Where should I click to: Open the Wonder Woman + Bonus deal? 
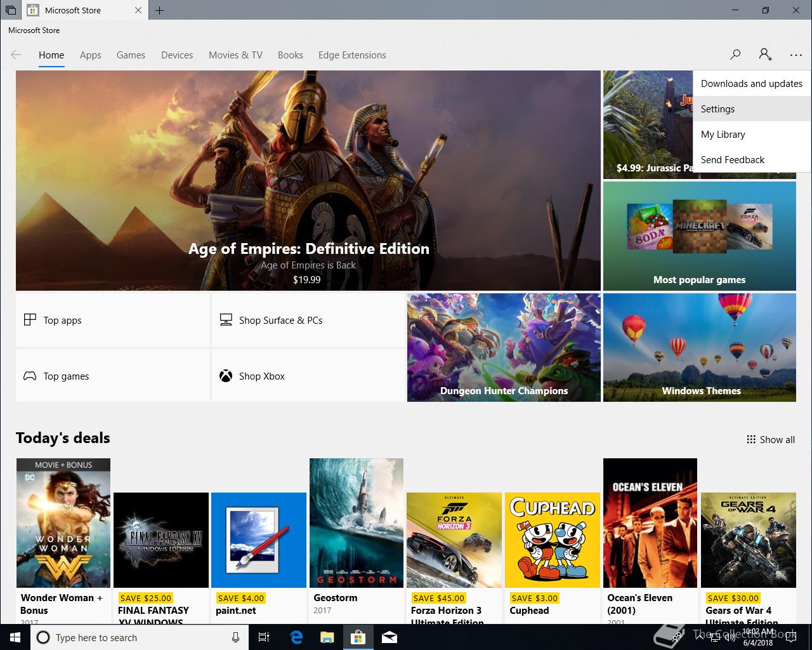[63, 541]
